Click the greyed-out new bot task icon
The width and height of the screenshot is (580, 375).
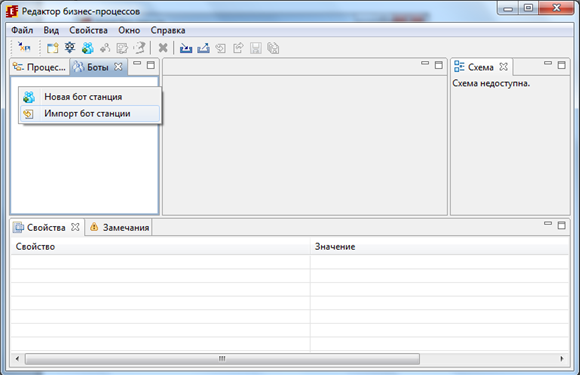pos(122,48)
